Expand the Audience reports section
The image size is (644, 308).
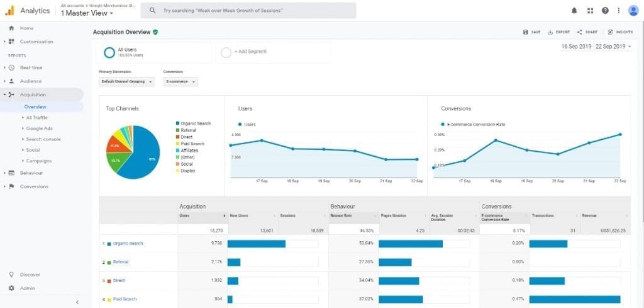click(x=31, y=81)
